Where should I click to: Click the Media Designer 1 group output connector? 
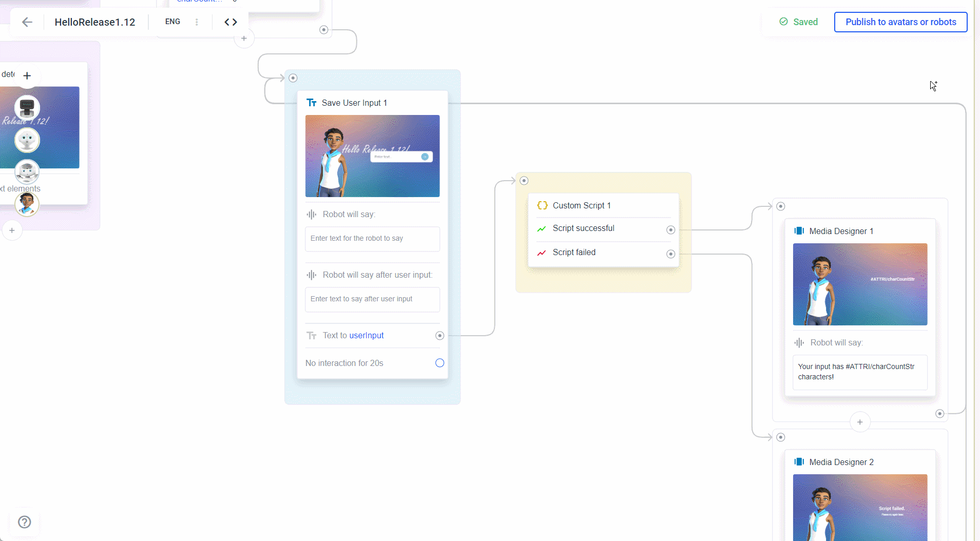tap(939, 414)
